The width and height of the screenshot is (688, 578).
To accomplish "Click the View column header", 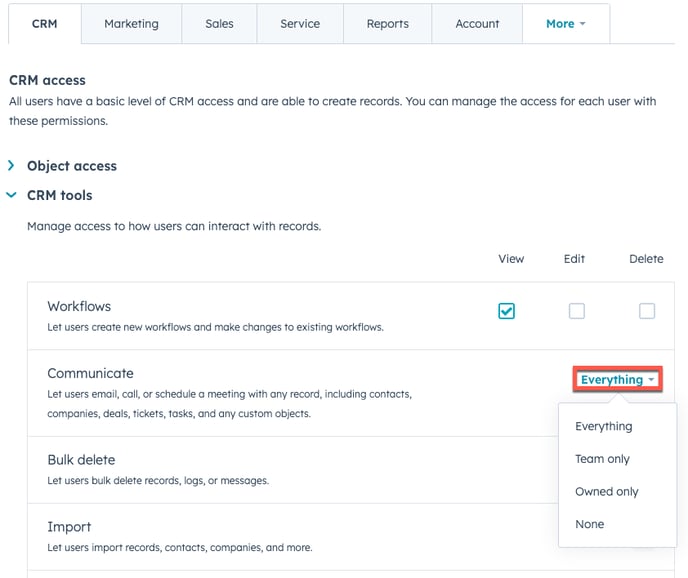I will click(x=511, y=259).
